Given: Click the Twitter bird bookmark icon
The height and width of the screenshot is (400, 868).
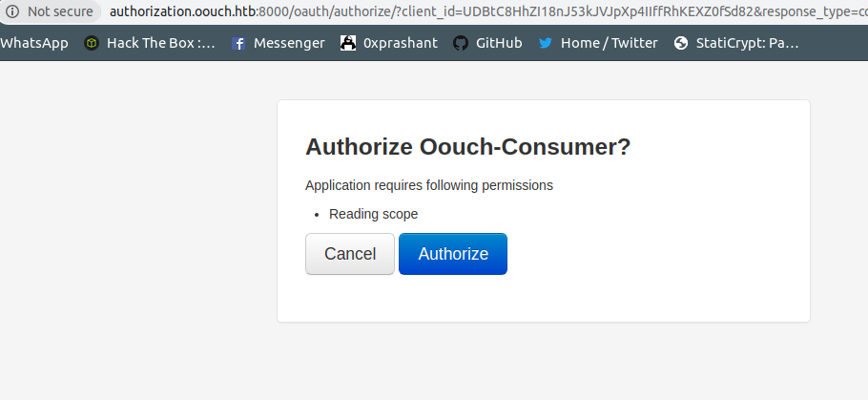Looking at the screenshot, I should click(546, 43).
